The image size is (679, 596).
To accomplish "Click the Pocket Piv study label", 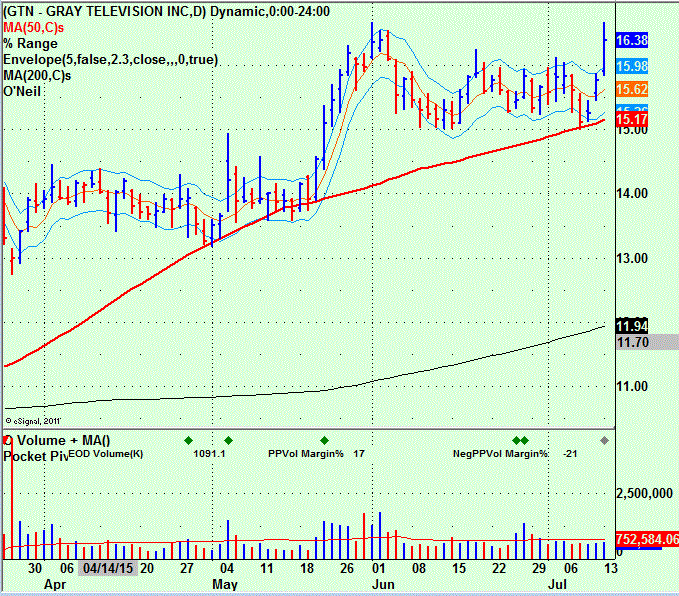I will 36,456.
